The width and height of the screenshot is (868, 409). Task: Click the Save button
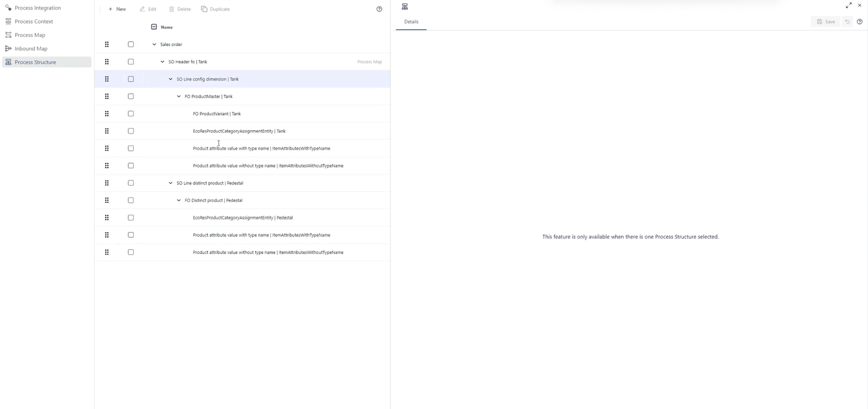[826, 22]
